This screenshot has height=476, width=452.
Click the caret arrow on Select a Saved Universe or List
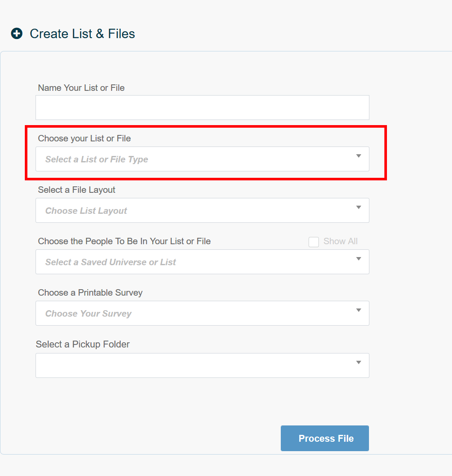[x=359, y=259]
